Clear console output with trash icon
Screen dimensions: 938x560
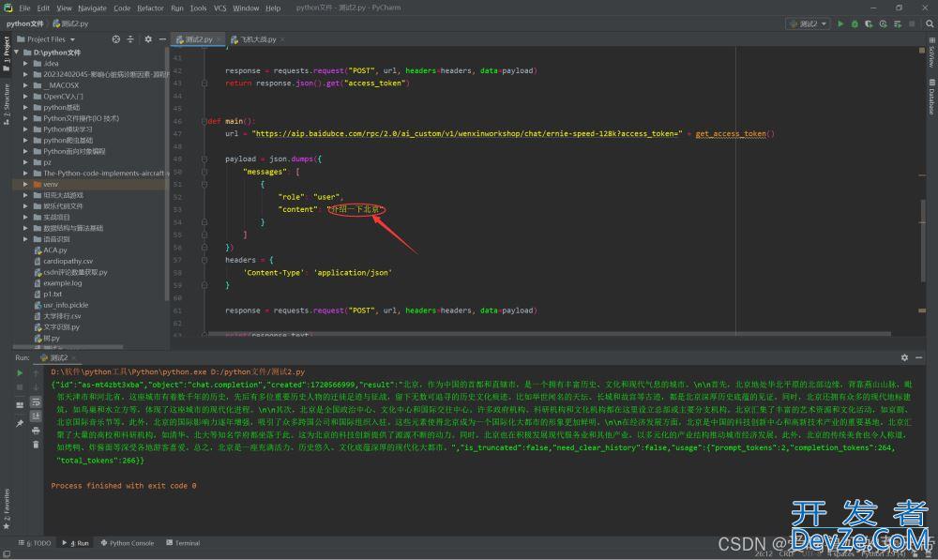click(x=36, y=445)
